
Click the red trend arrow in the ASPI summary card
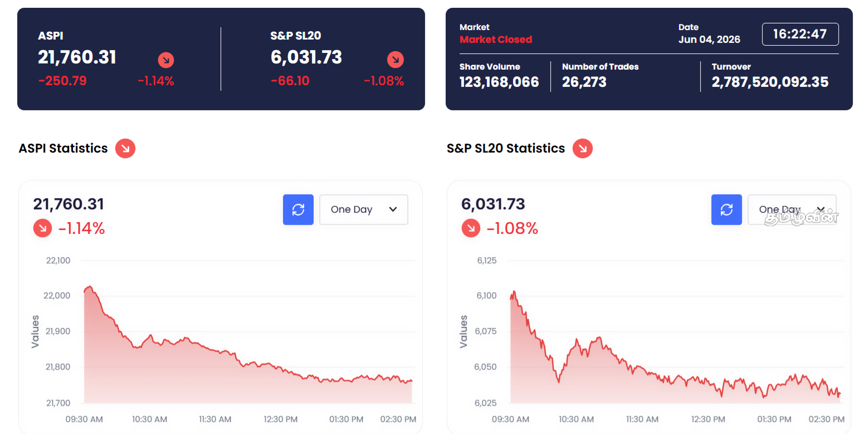(x=166, y=60)
